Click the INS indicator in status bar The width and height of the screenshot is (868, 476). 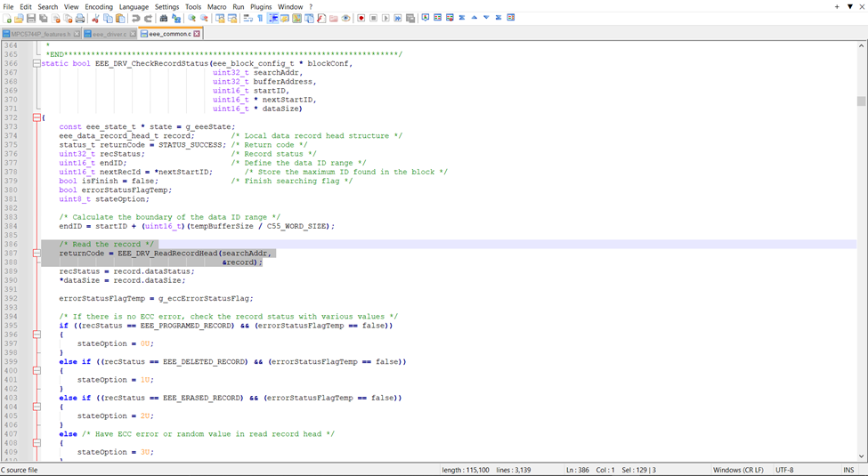point(849,470)
